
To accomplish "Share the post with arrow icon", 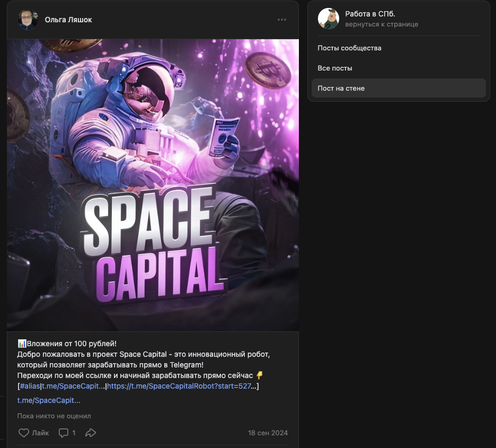I will 91,433.
